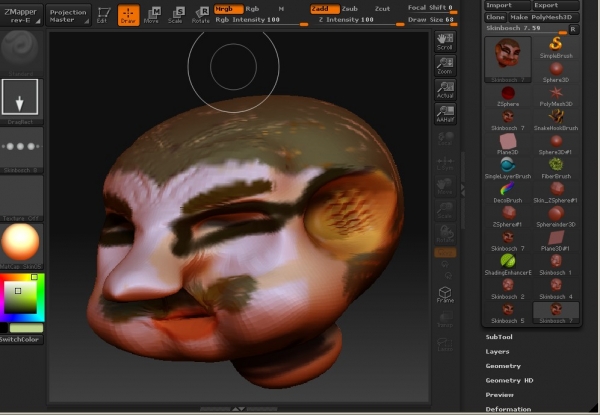Select the Sphereinder3D tool
600x415 pixels.
556,217
